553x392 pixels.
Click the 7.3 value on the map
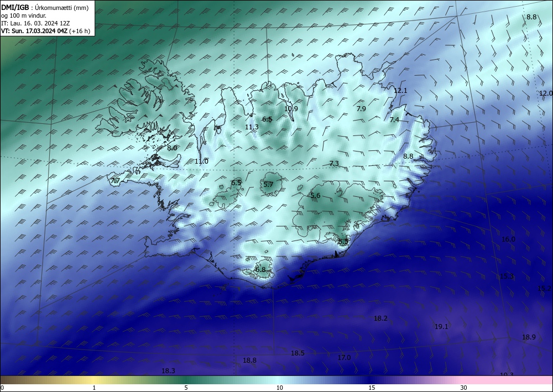point(334,163)
